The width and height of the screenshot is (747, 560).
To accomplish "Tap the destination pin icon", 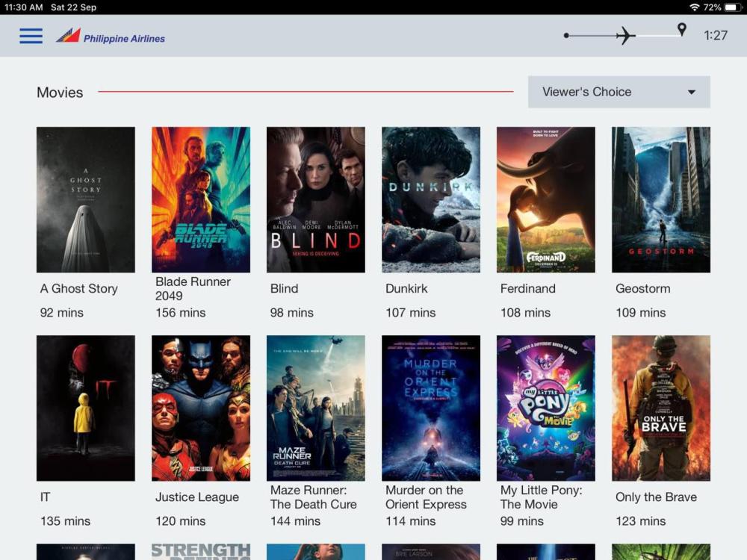I will (x=681, y=29).
